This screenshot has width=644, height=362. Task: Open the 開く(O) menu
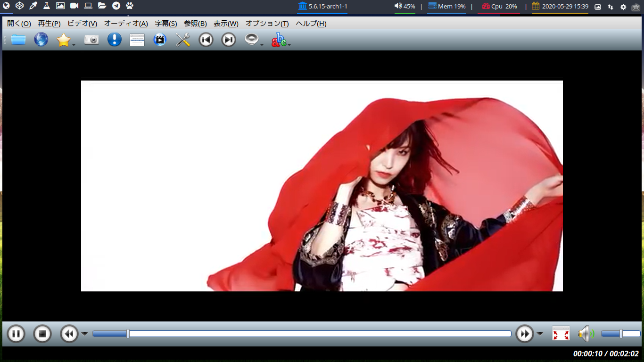[19, 24]
